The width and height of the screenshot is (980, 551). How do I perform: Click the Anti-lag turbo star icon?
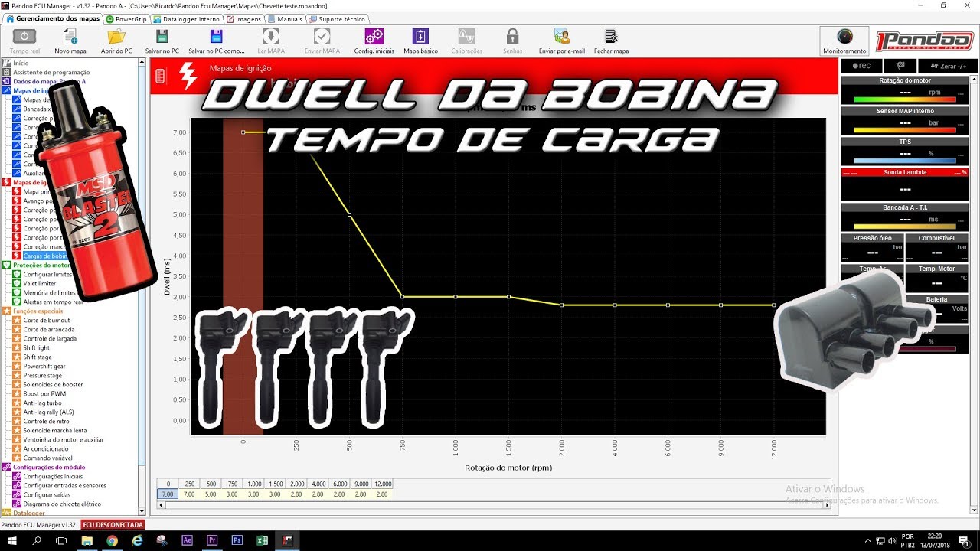[x=17, y=403]
